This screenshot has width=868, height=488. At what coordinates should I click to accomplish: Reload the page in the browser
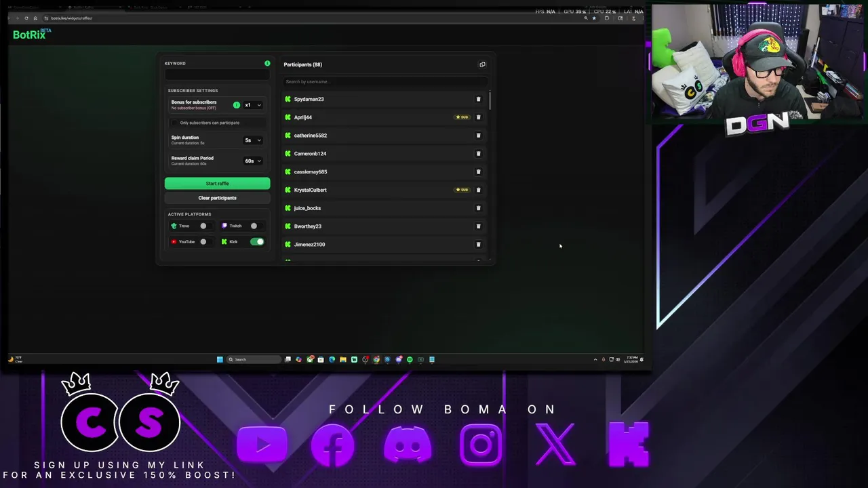click(x=26, y=18)
